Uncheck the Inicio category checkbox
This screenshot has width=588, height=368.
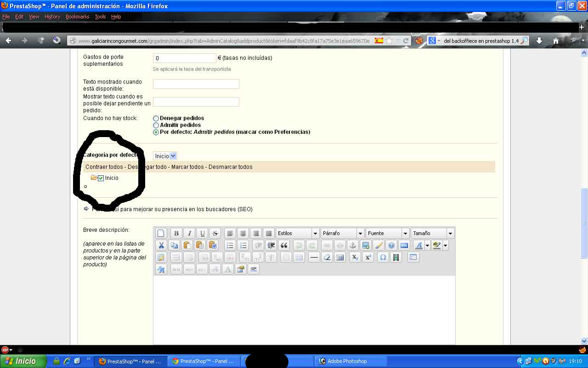[x=101, y=178]
